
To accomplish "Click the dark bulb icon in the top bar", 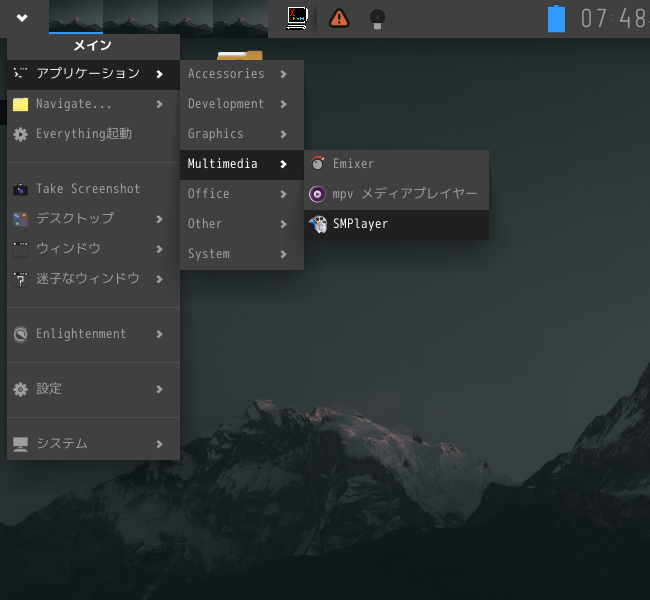I will click(377, 18).
